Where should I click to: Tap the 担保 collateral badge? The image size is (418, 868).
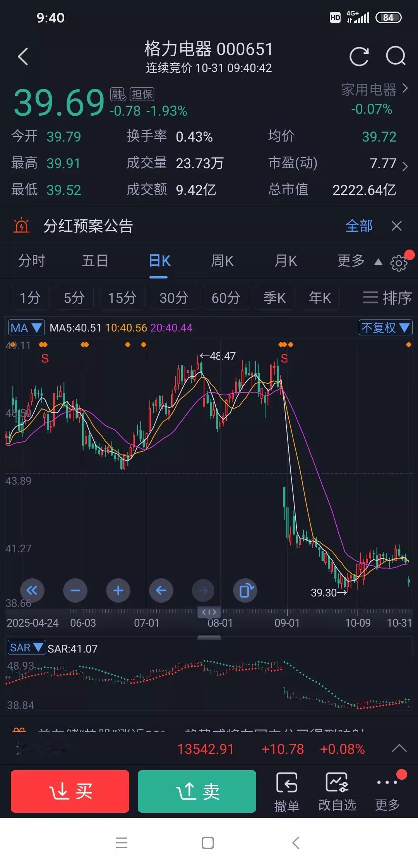(142, 94)
